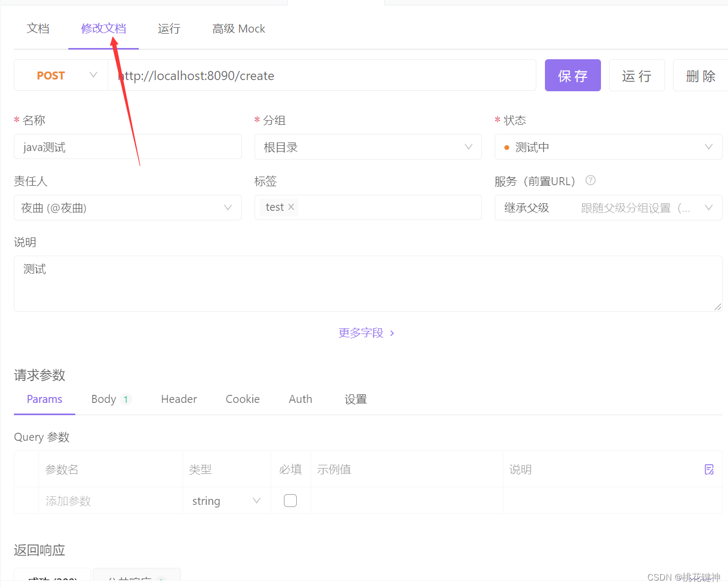Image resolution: width=728 pixels, height=587 pixels.
Task: Click the purple 保存 button
Action: (573, 75)
